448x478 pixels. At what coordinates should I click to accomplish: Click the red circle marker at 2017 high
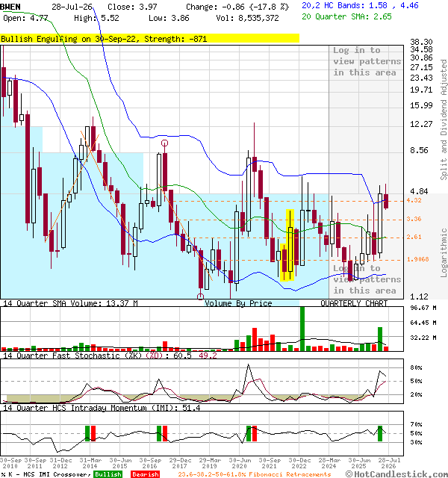(x=164, y=143)
